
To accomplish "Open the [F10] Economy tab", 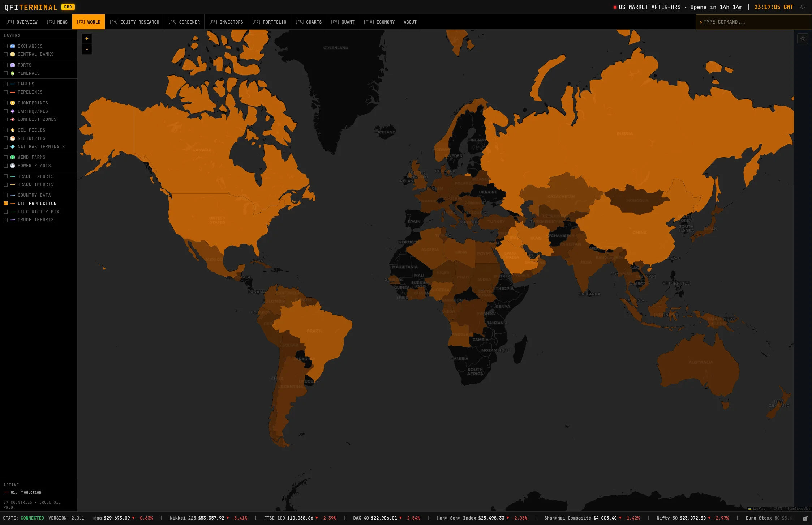I will (x=379, y=22).
